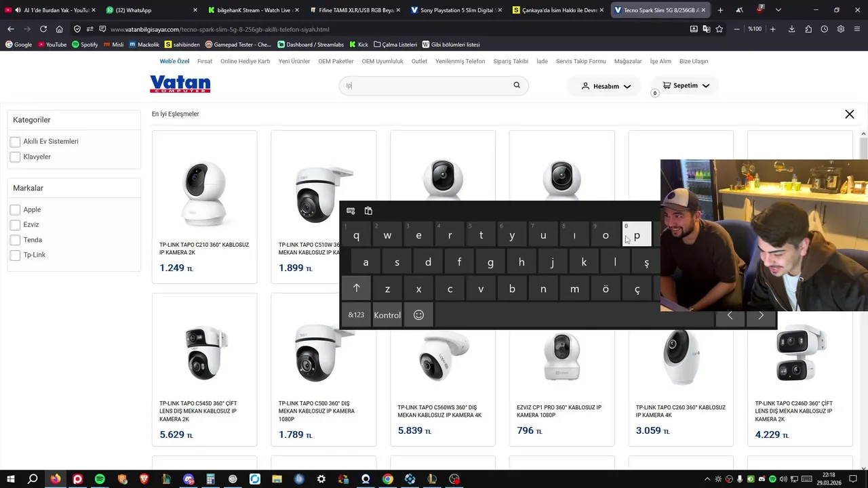
Task: Open the Sipariş Takibi link
Action: 511,61
